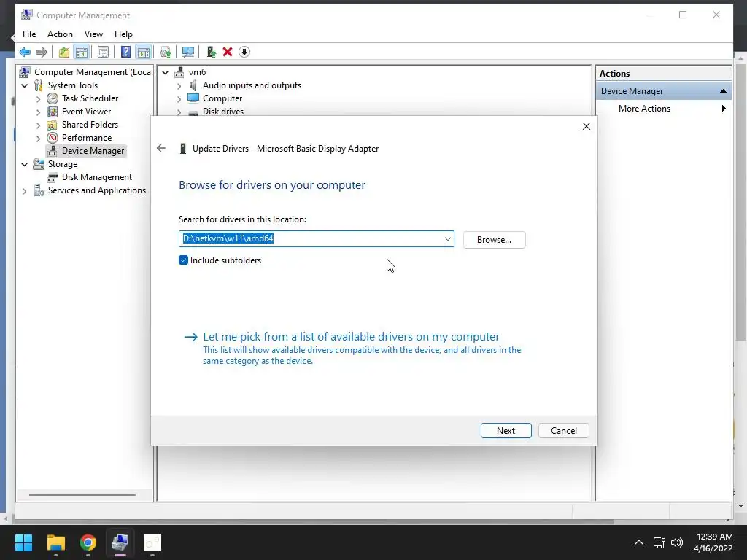
Task: Click the volume speaker icon in system tray
Action: [677, 542]
